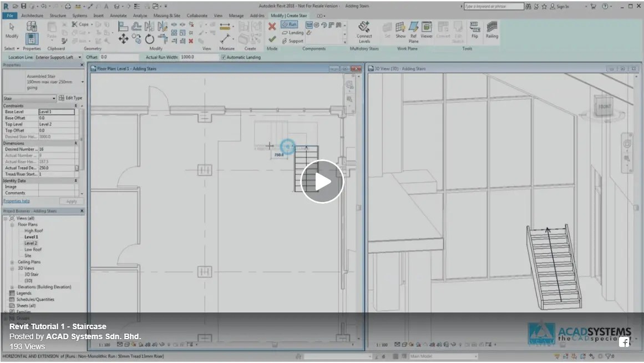
Task: Expand the Elevations (Building Elevation) node
Action: pos(12,287)
